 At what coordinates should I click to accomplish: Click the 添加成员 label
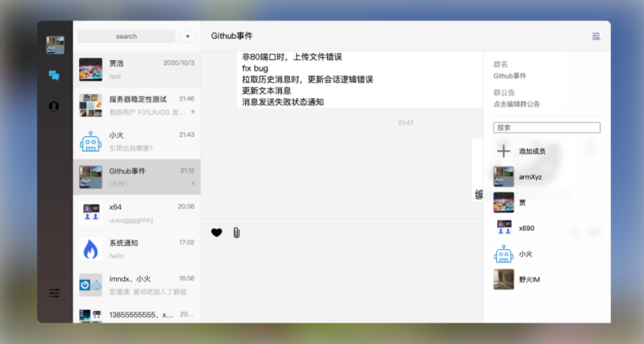[x=532, y=151]
